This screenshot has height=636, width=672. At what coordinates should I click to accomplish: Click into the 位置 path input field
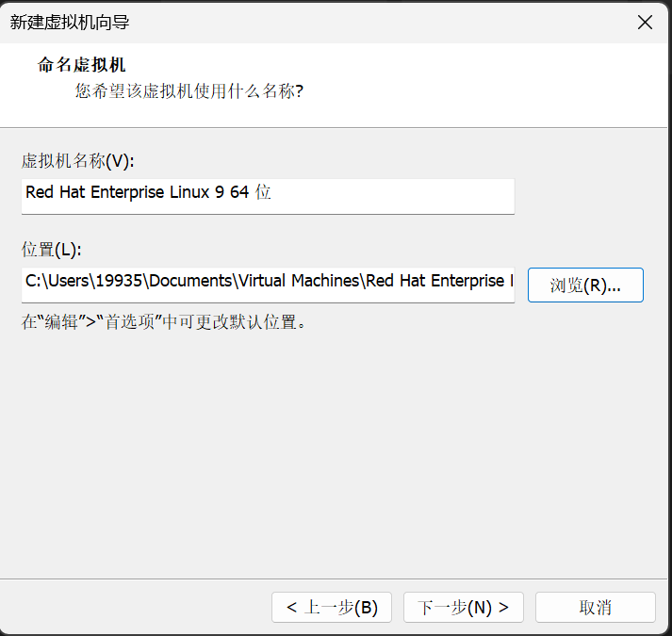click(x=268, y=285)
